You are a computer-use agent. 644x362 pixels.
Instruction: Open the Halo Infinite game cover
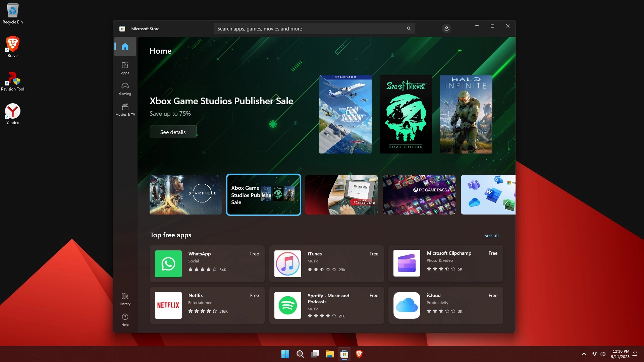coord(466,114)
